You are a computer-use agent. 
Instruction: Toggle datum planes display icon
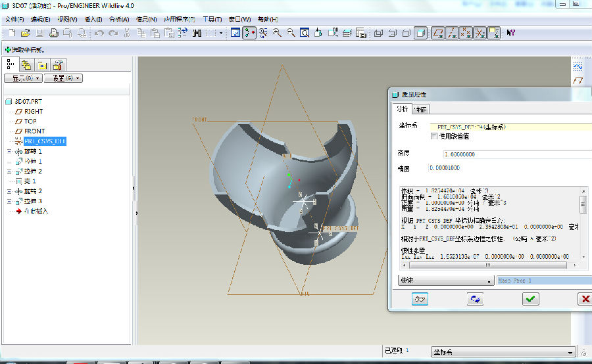[x=437, y=33]
